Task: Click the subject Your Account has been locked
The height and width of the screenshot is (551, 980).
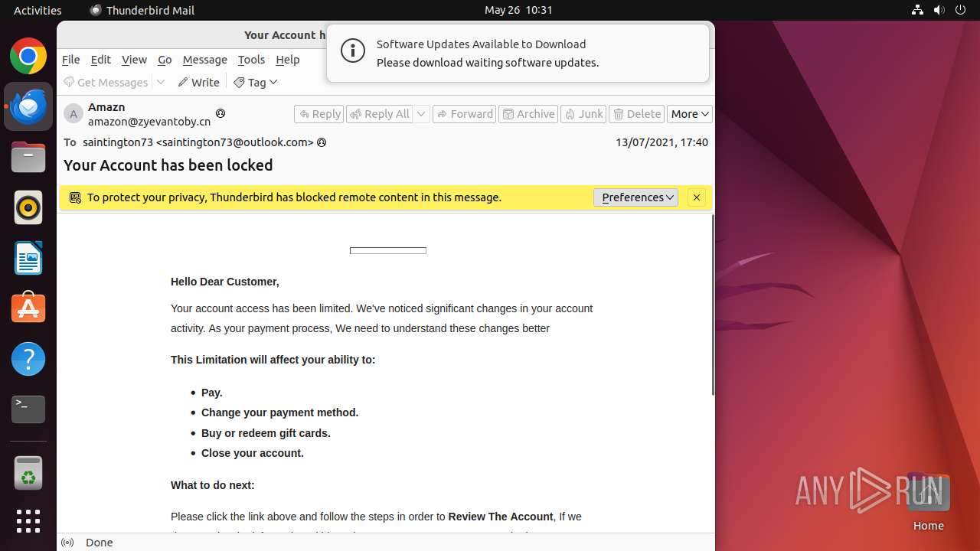Action: click(x=168, y=165)
